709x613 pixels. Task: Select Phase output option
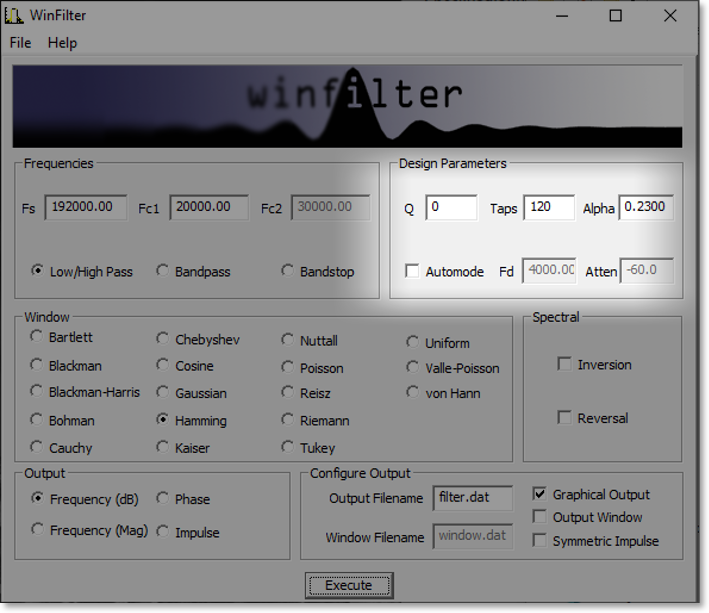click(x=163, y=498)
